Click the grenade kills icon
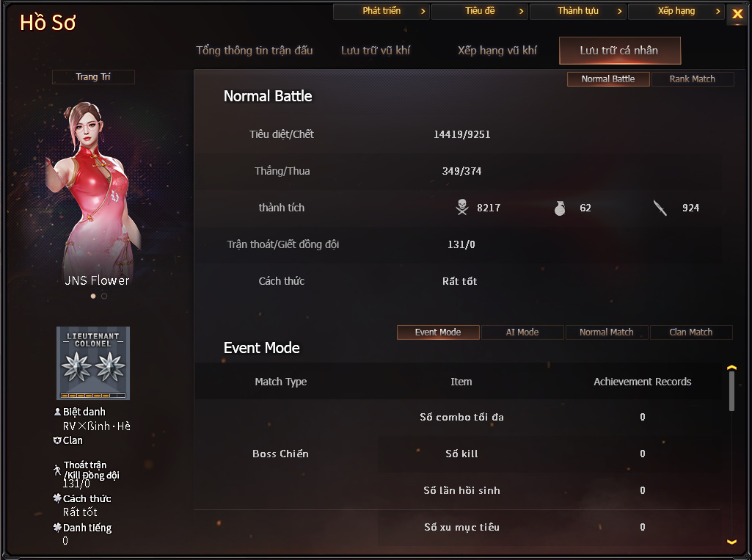Viewport: 752px width, 560px height. [x=560, y=208]
